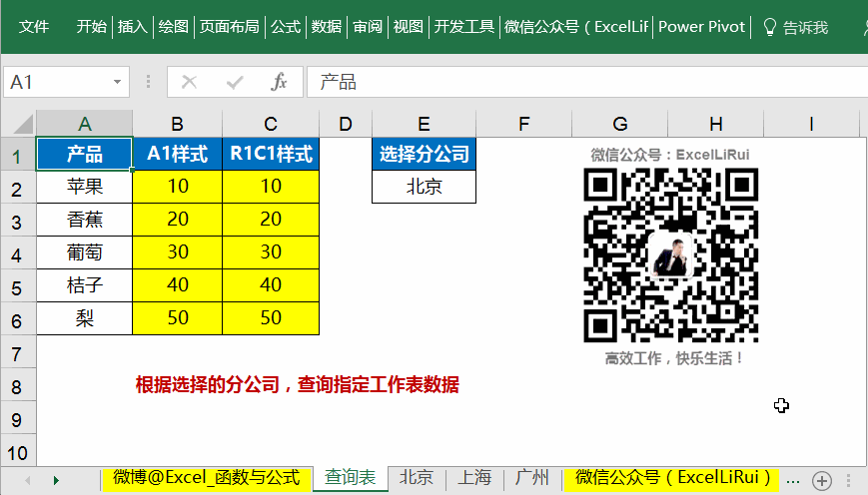
Task: Open the 审阅 ribbon tab
Action: click(368, 27)
